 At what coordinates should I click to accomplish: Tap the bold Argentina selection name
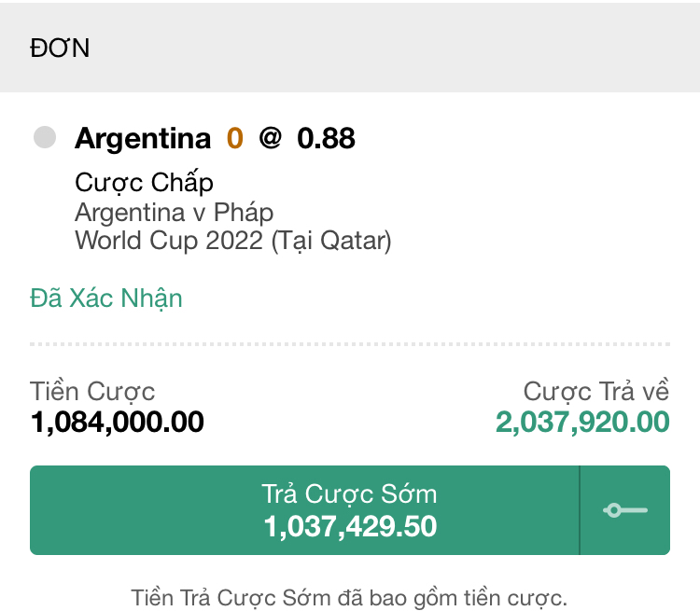(x=143, y=139)
